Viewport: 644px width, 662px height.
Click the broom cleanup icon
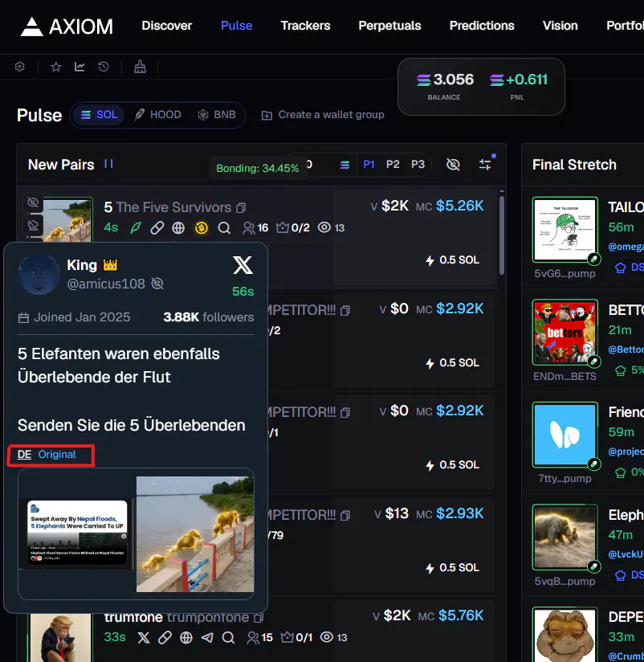point(140,67)
